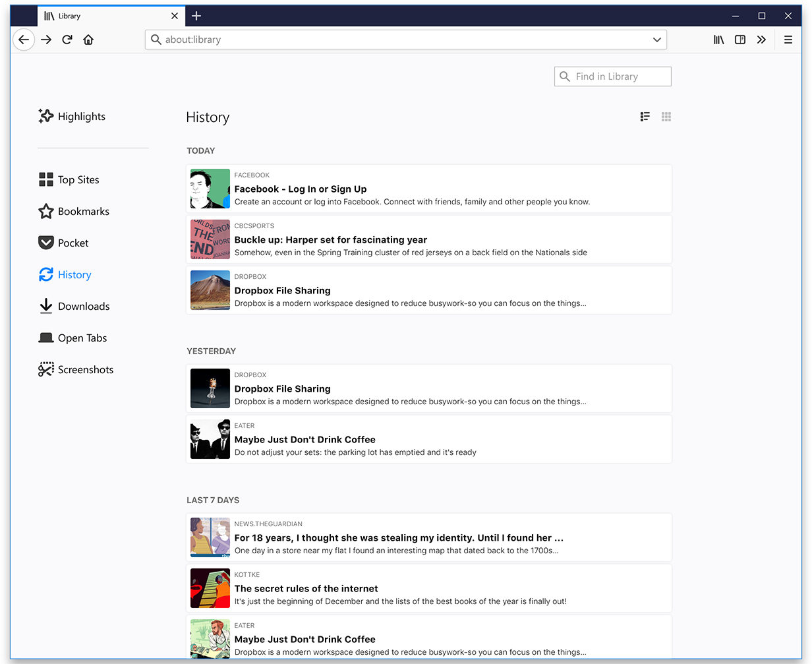
Task: Show the sidebar via toolbar icon
Action: 740,40
